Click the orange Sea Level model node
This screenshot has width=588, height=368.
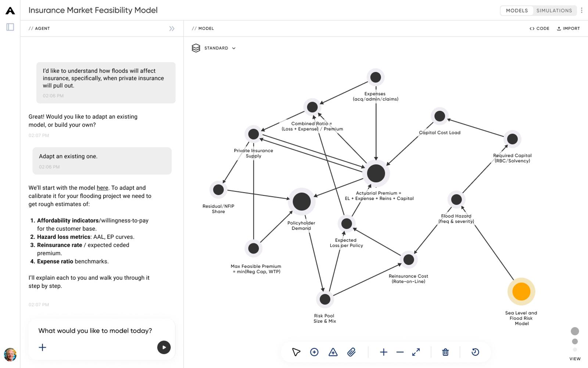pyautogui.click(x=521, y=291)
